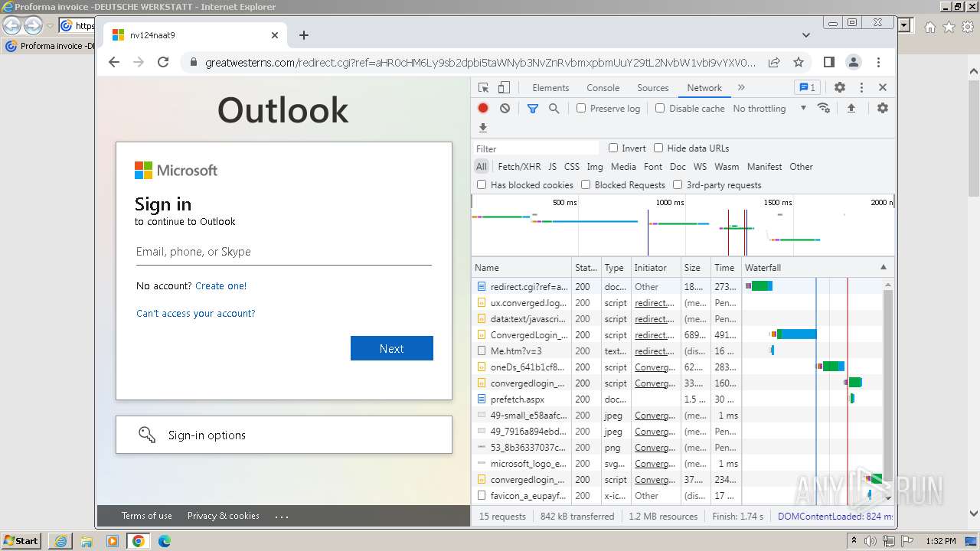Open Internet Explorer favorites star
The width and height of the screenshot is (980, 551).
(x=949, y=27)
